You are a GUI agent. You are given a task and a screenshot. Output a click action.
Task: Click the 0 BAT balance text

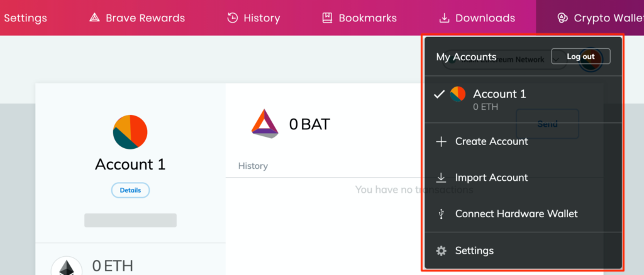click(x=309, y=124)
